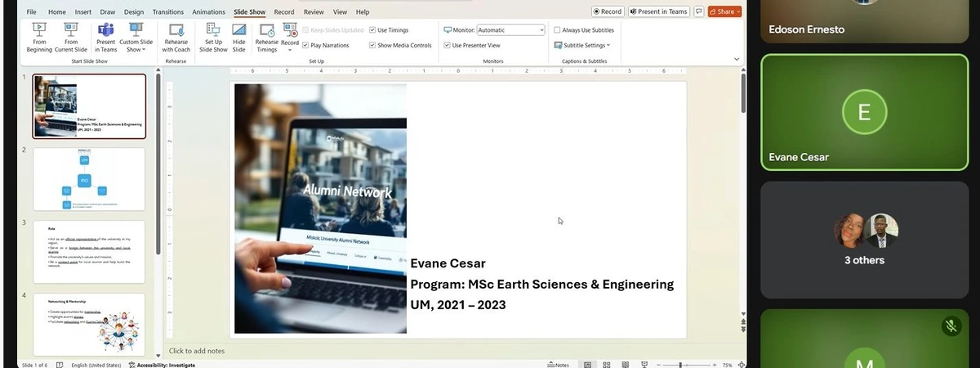The image size is (980, 368).
Task: Select slide 3 thumbnail titled Role
Action: click(89, 252)
